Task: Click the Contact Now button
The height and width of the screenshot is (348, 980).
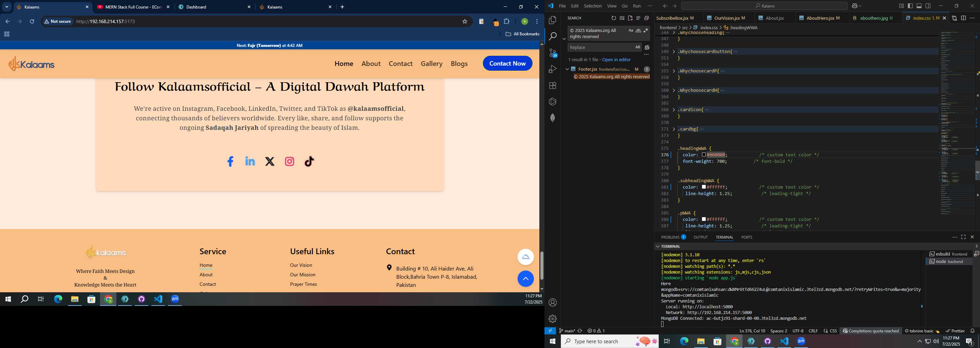Action: tap(507, 64)
